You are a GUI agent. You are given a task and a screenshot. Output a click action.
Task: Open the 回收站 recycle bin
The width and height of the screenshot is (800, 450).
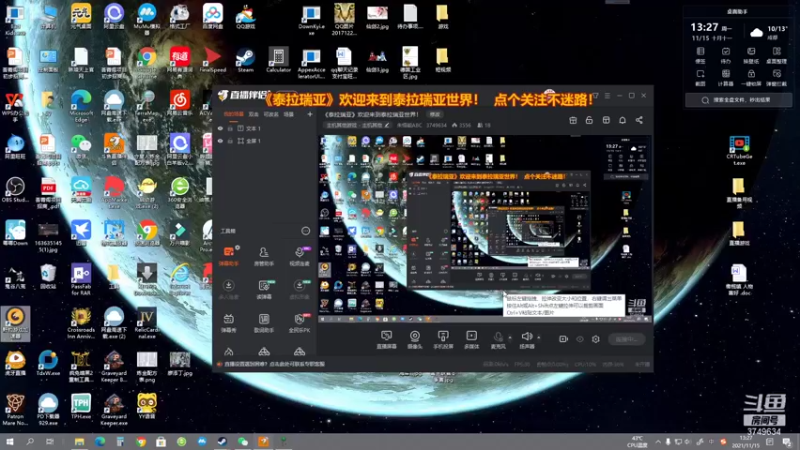pos(48,277)
